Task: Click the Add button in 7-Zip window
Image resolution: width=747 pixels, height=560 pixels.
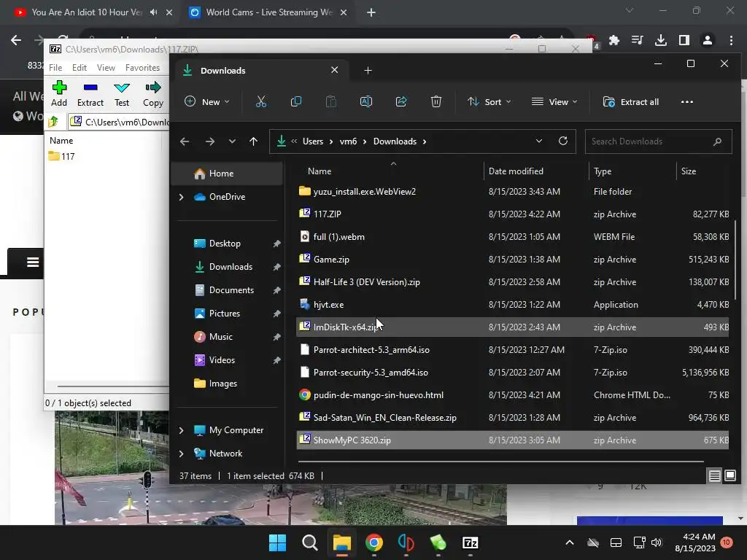Action: click(59, 94)
